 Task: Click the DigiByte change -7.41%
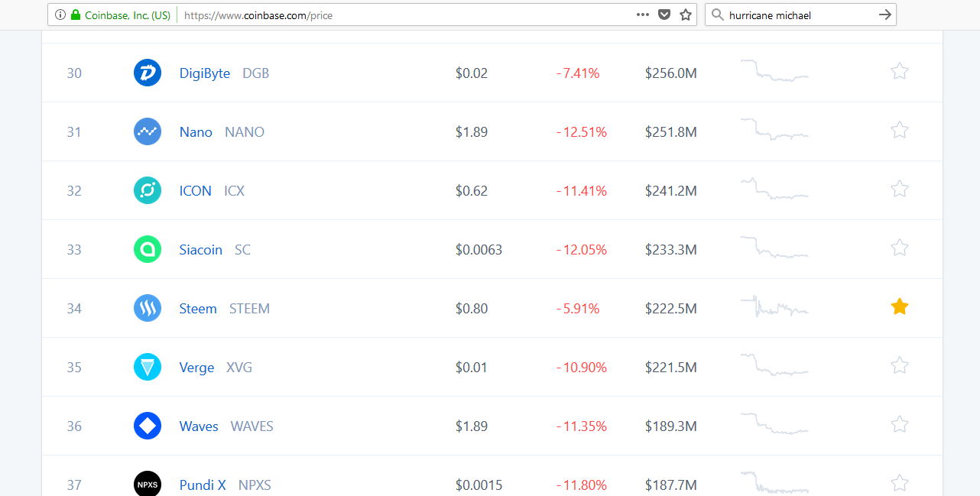578,73
